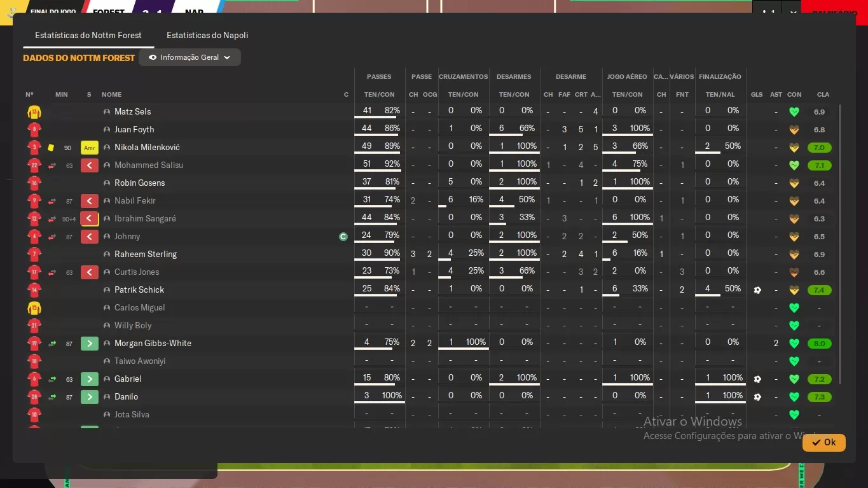
Task: Click Nabil Fekir's red shirt icon
Action: click(34, 201)
